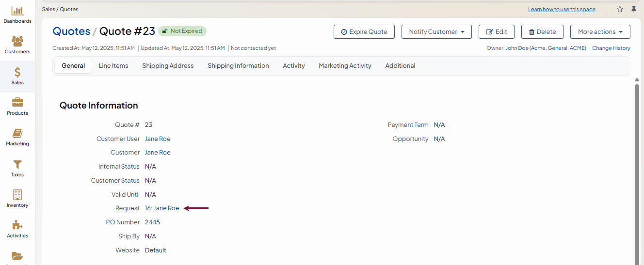Expand the Notify Customer dropdown
644x265 pixels.
436,32
